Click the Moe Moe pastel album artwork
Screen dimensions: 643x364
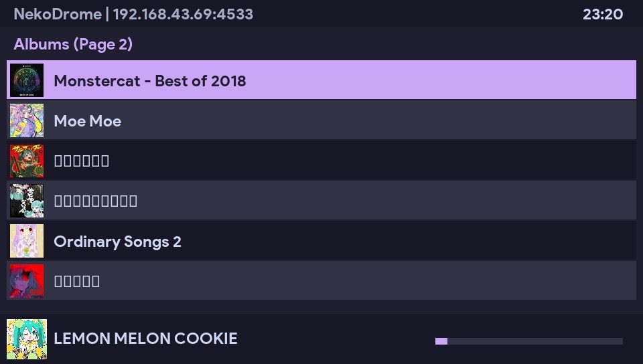tap(27, 120)
